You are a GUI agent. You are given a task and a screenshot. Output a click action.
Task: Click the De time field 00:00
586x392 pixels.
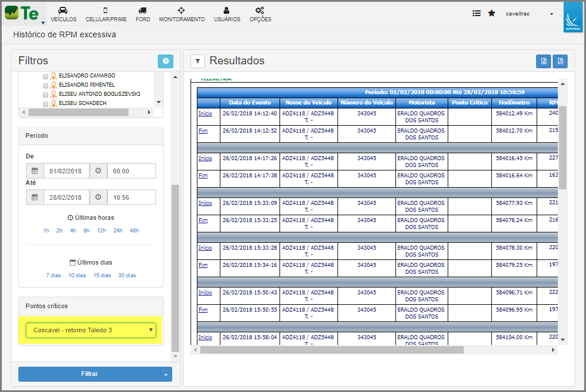click(x=131, y=171)
